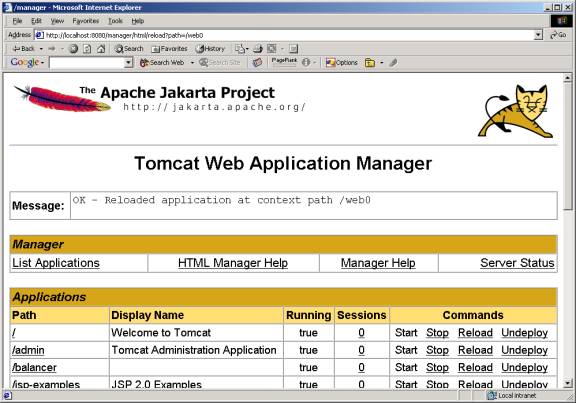
Task: Click the PageRank indicator
Action: click(x=284, y=62)
